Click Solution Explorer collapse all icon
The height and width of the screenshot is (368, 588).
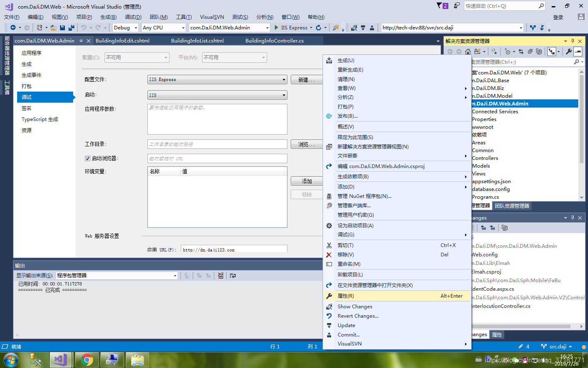point(530,52)
